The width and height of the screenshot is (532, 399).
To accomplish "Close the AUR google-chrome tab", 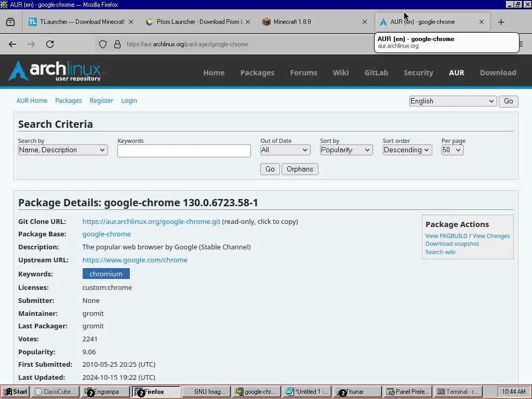I will 482,22.
